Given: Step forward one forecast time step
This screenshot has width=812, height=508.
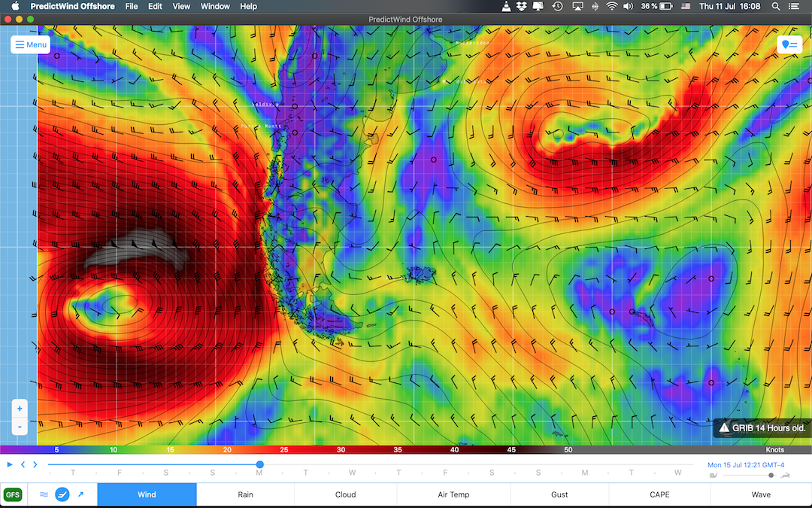Looking at the screenshot, I should pos(35,464).
